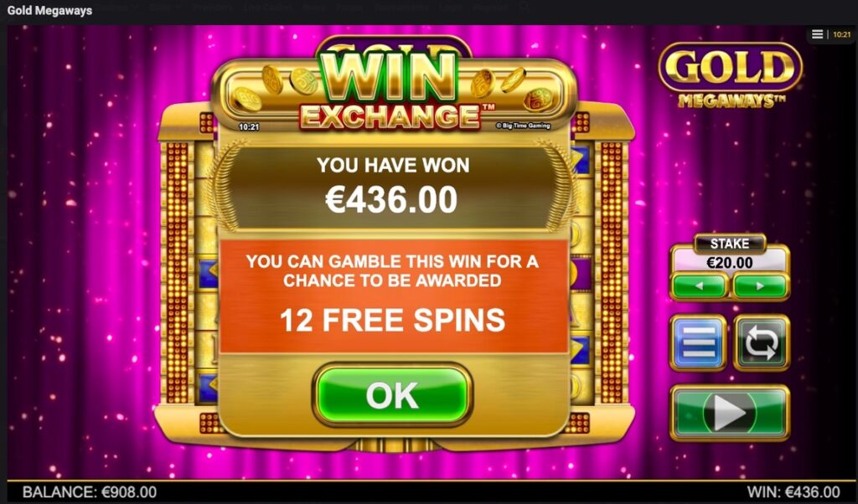Spin the reels with the play button

tap(730, 413)
